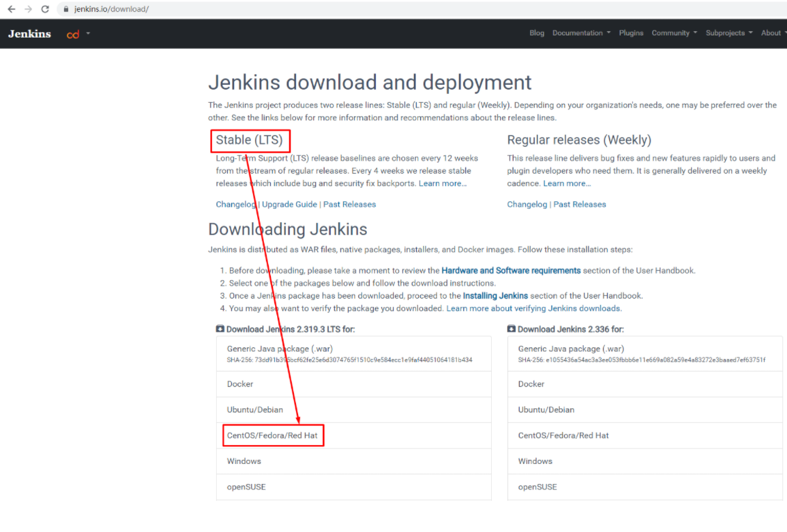Screen dimensions: 787x532
Task: Expand the CD Foundation dropdown caret
Action: 88,33
